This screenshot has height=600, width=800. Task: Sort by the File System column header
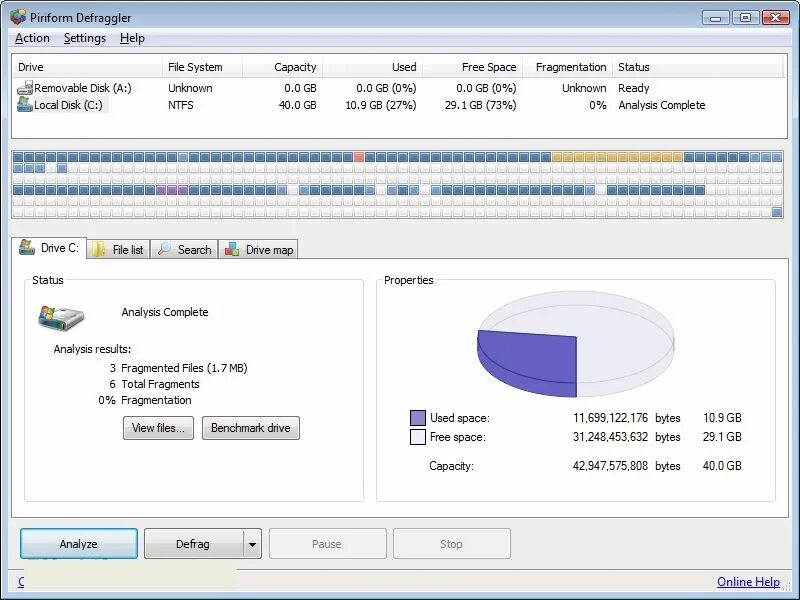(202, 67)
